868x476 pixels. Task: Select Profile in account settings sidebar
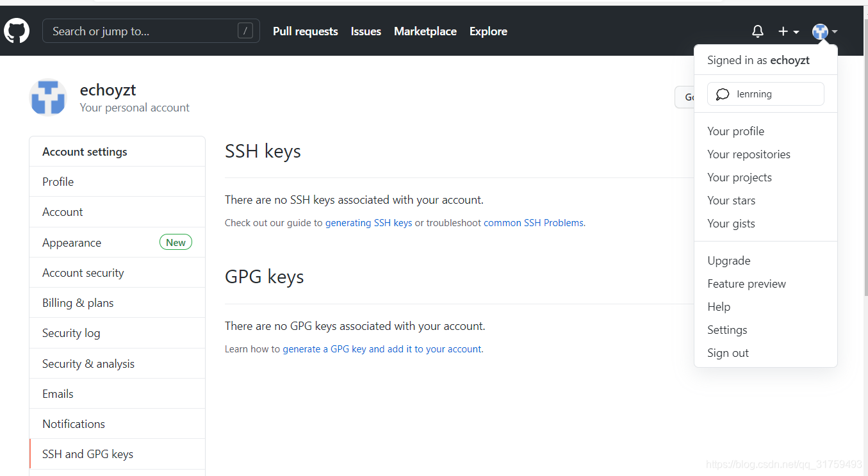coord(117,181)
